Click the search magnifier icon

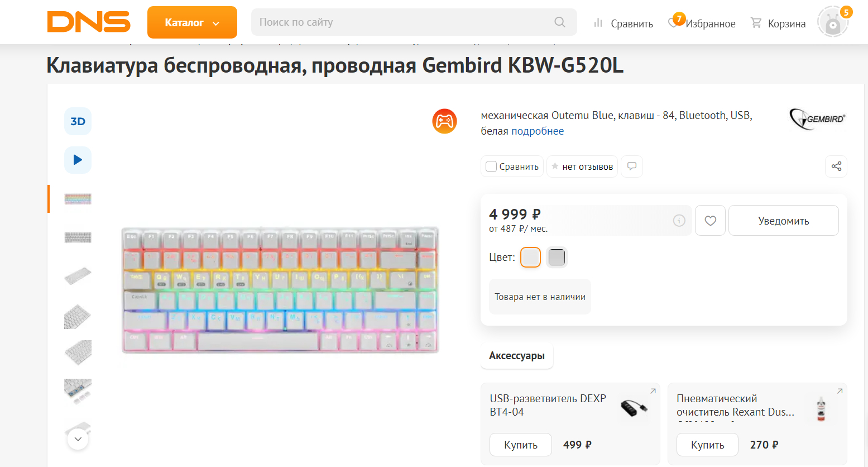[x=559, y=22]
